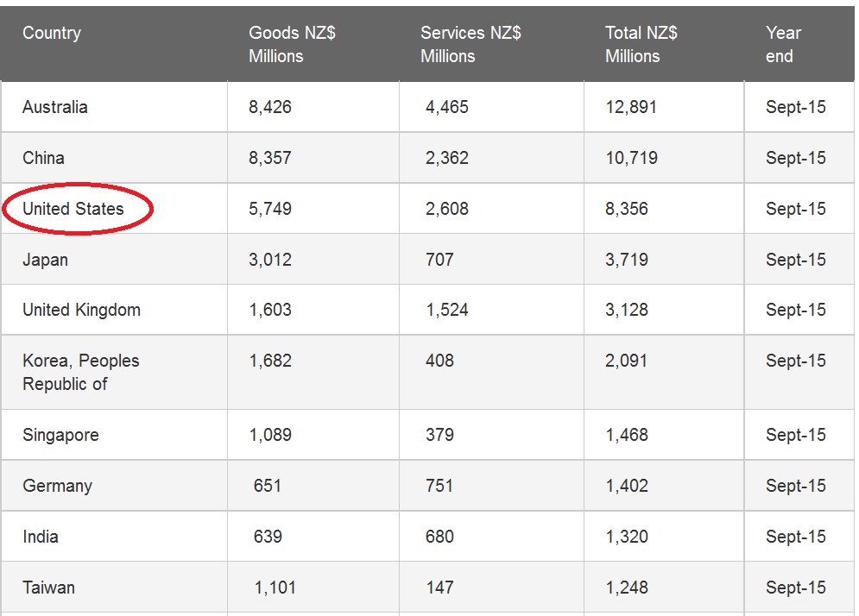Screen dimensions: 859x616
Task: Select China's total value 10,719
Action: pos(631,158)
